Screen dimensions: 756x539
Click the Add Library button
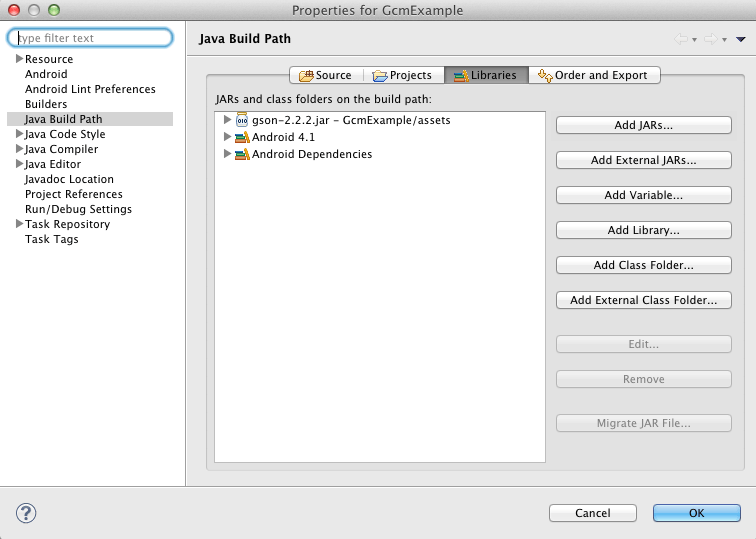(643, 230)
